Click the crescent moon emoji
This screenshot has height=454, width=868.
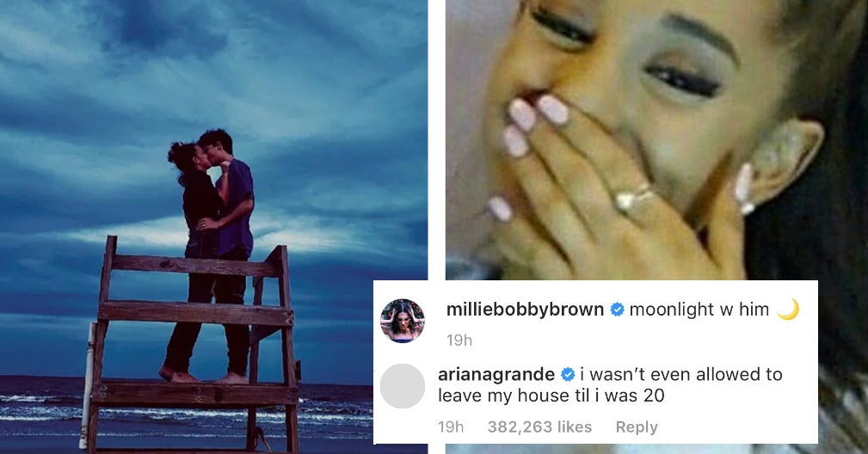pos(788,310)
